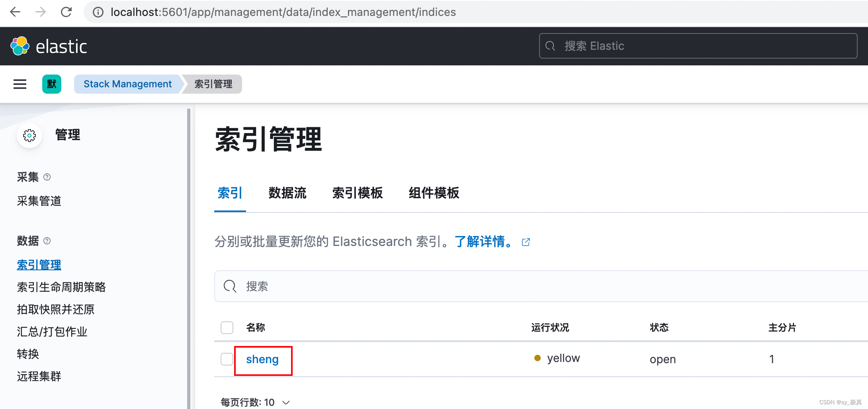Click the 搜索 Elastic global search field
The height and width of the screenshot is (409, 868).
pyautogui.click(x=698, y=46)
